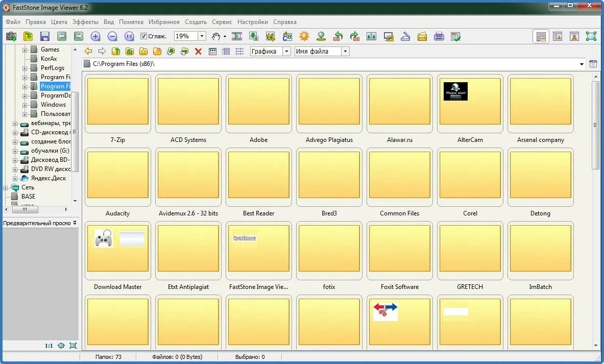Click the floppy disk Save As icon
Viewport: 604px width, 364px height.
[x=45, y=37]
